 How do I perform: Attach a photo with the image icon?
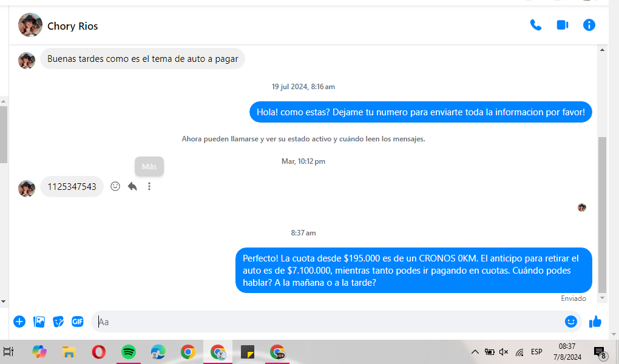(x=39, y=322)
